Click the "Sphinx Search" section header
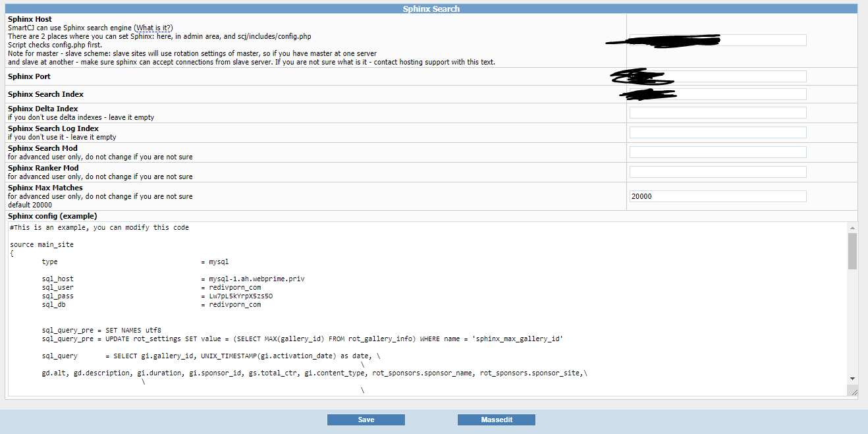The image size is (868, 434). pyautogui.click(x=431, y=9)
